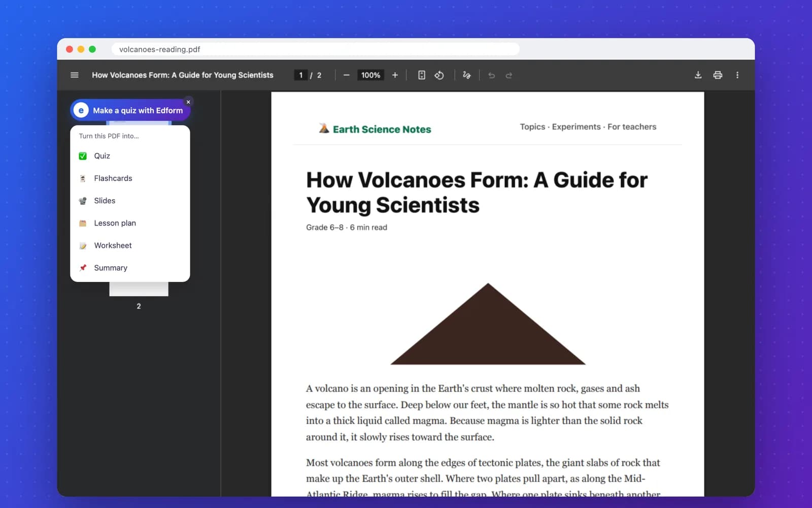Click the volcanoes-reading.pdf address bar
The width and height of the screenshot is (812, 508).
[x=315, y=49]
